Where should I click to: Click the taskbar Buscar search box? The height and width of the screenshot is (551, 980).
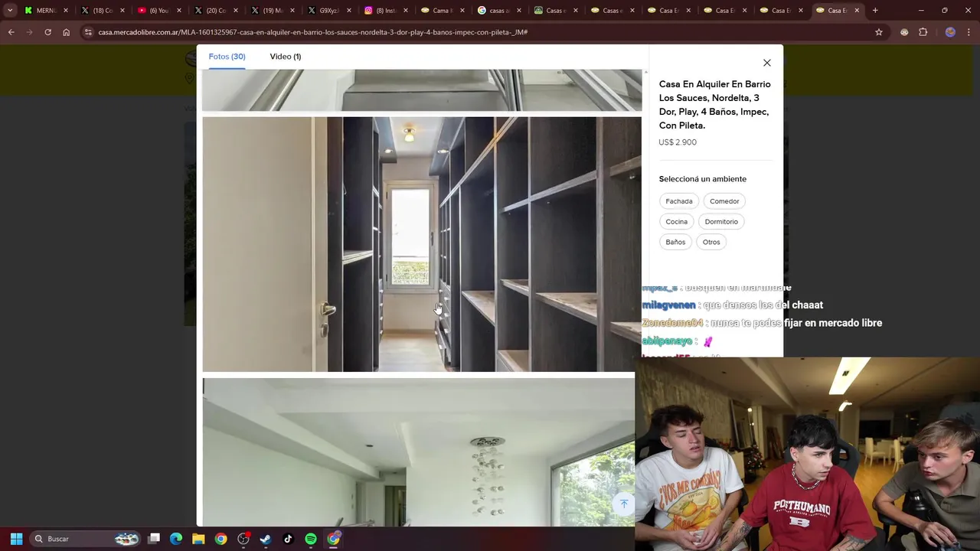pyautogui.click(x=86, y=539)
